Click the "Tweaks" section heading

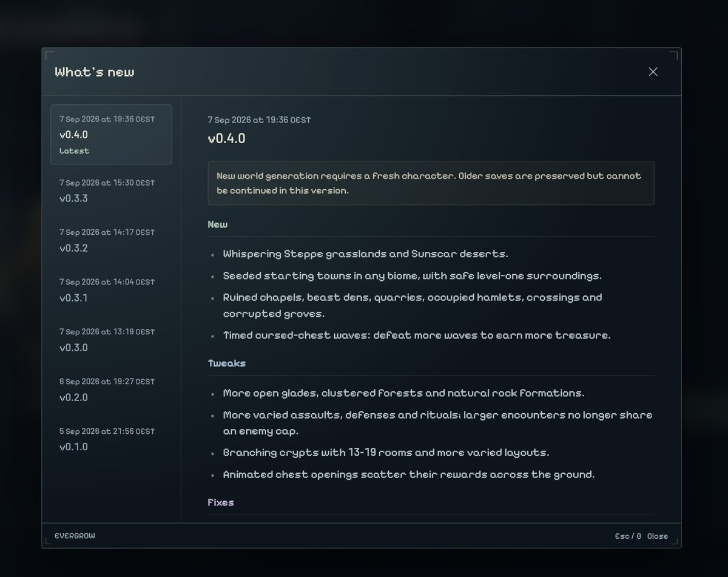tap(227, 363)
